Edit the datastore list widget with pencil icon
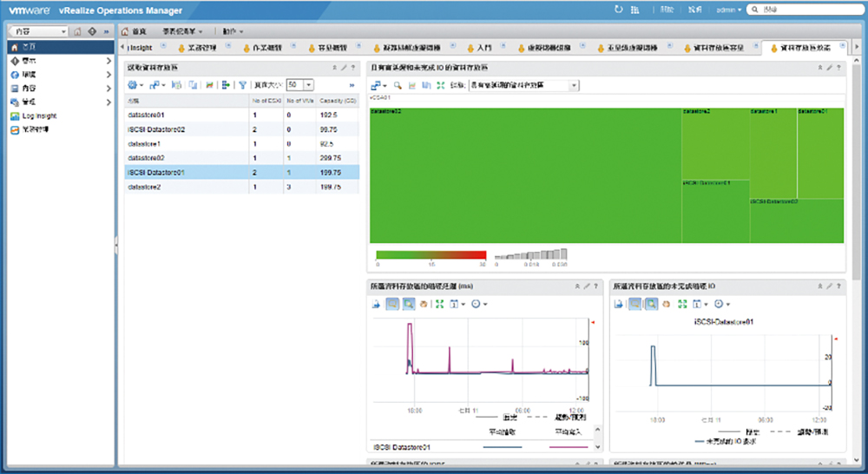This screenshot has width=868, height=474. (344, 68)
